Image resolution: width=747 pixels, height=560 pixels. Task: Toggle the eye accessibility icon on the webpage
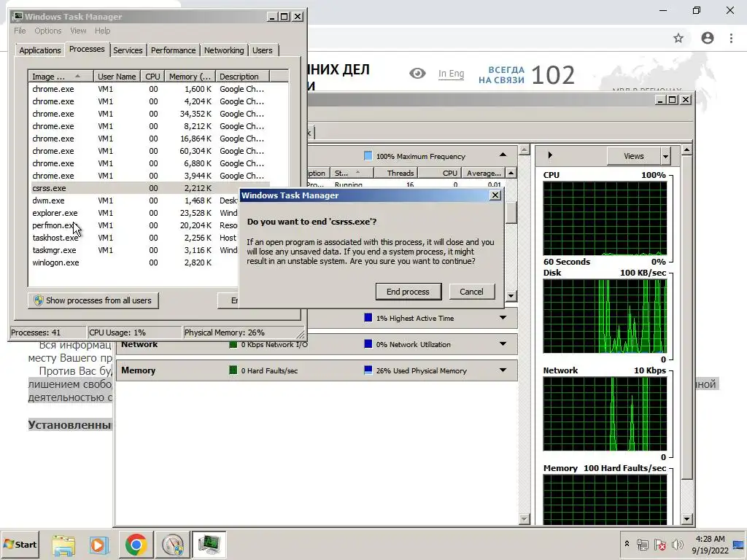click(417, 74)
